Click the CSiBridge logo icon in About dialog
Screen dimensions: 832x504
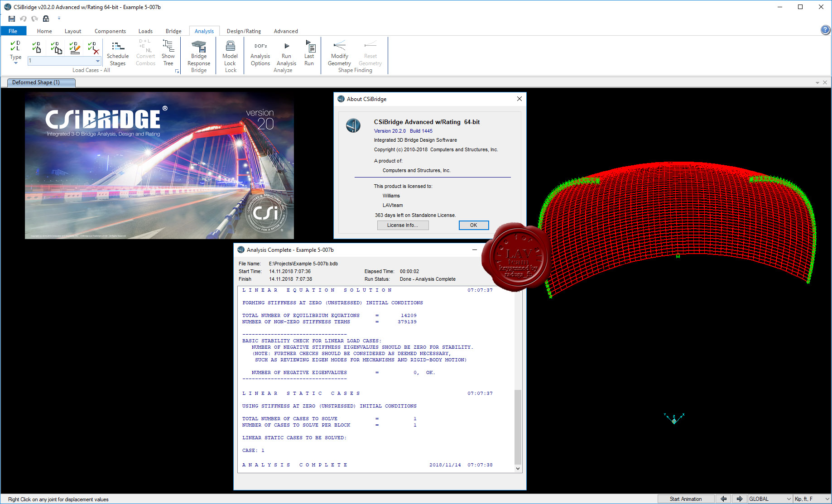point(353,125)
